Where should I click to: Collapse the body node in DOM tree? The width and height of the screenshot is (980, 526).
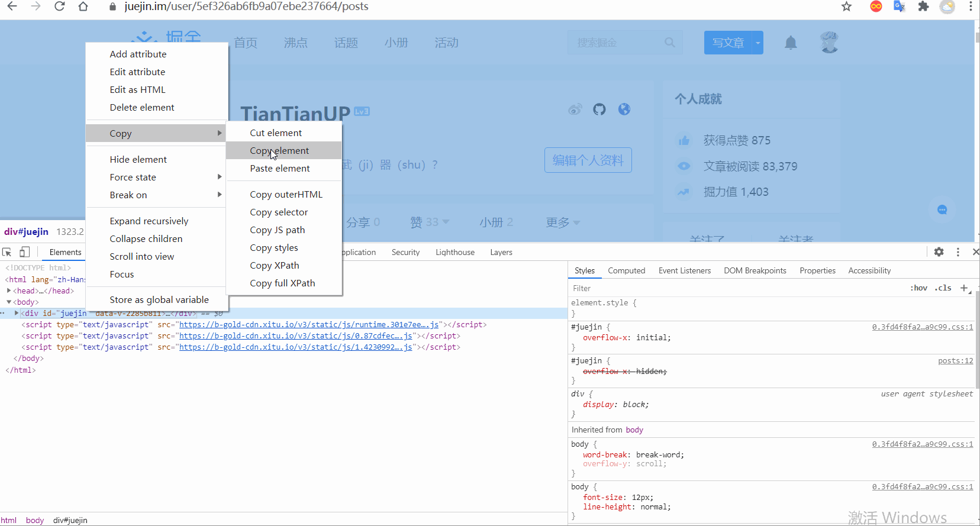[9, 302]
